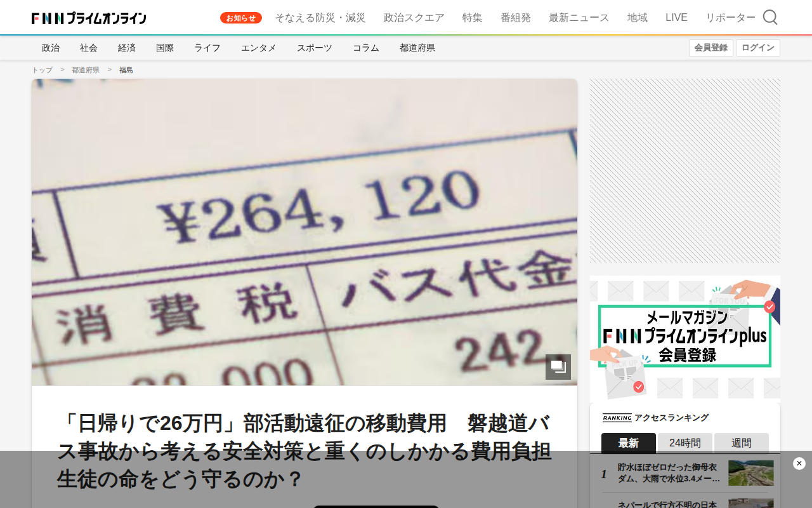This screenshot has width=812, height=508.
Task: Switch ranking to 24時間 tab
Action: point(685,443)
